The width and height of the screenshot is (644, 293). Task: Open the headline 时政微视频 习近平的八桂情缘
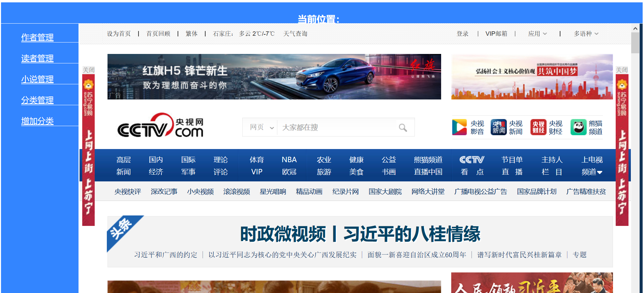click(360, 234)
